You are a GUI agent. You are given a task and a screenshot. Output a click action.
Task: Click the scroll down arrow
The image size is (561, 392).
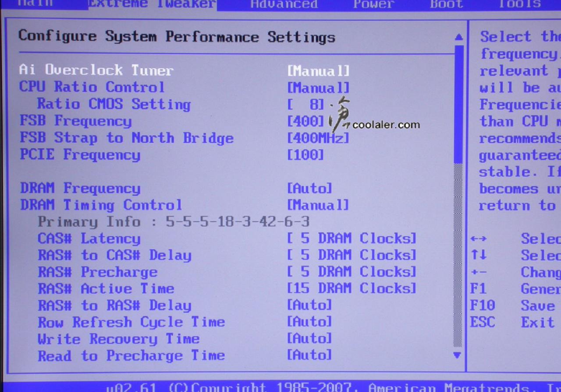point(458,355)
